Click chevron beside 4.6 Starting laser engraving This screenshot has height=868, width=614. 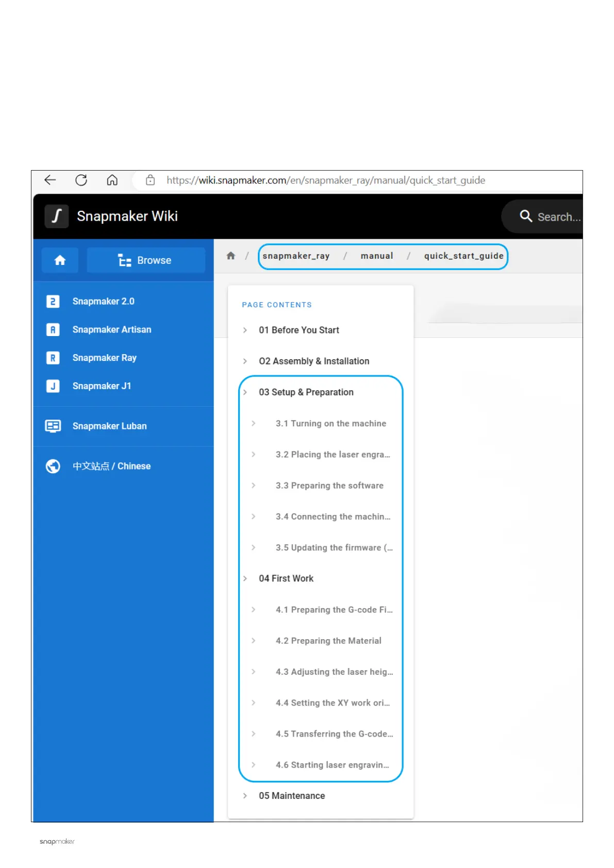(253, 765)
